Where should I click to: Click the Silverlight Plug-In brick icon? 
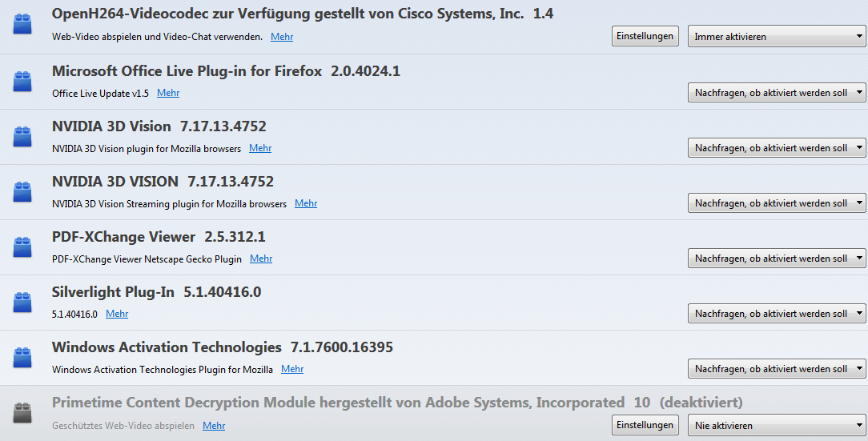22,302
